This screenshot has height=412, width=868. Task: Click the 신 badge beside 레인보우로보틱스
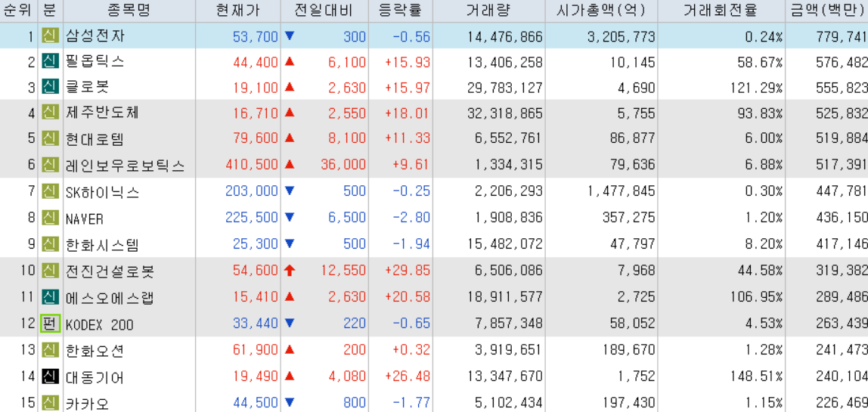[50, 165]
